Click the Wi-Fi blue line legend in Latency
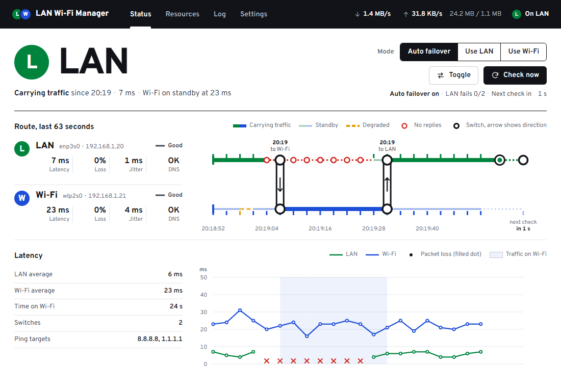 pos(372,255)
